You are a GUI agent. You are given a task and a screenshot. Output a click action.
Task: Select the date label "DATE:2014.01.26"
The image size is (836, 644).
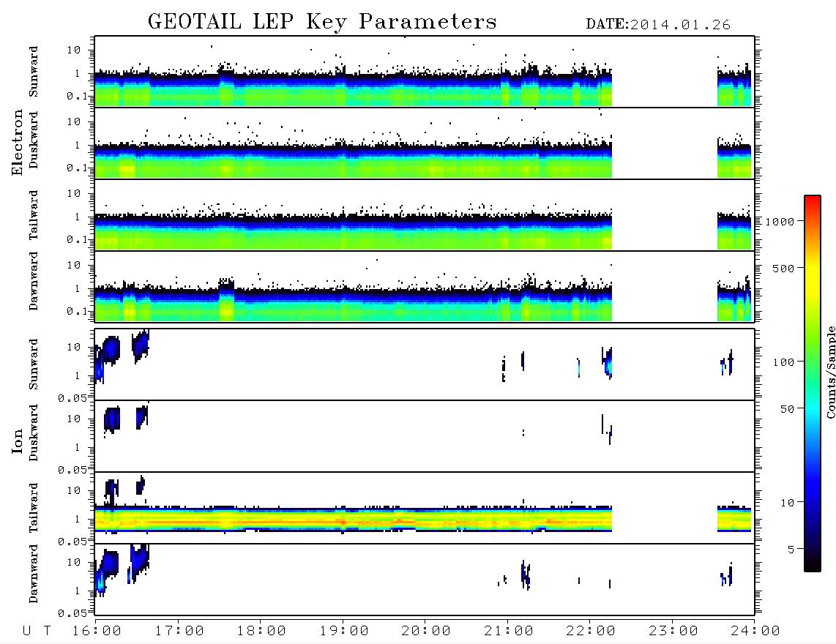tap(658, 25)
